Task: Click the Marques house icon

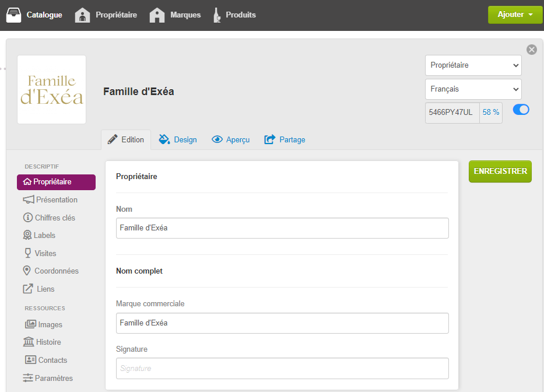Action: point(157,15)
